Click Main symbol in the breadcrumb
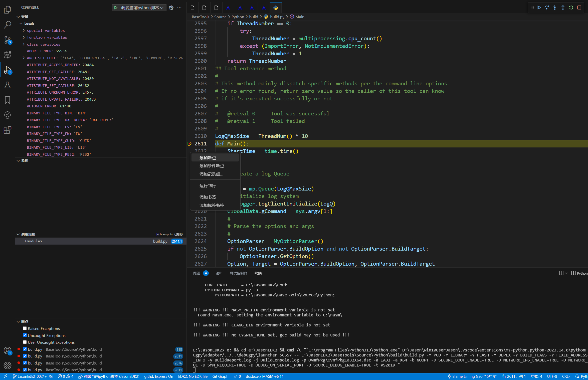 pyautogui.click(x=300, y=17)
